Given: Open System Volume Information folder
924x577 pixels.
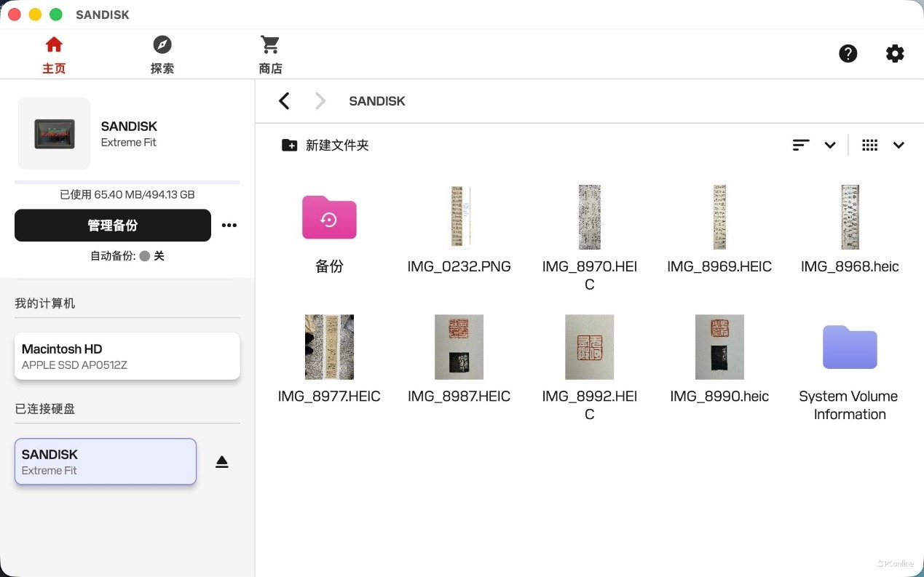Looking at the screenshot, I should pyautogui.click(x=850, y=347).
